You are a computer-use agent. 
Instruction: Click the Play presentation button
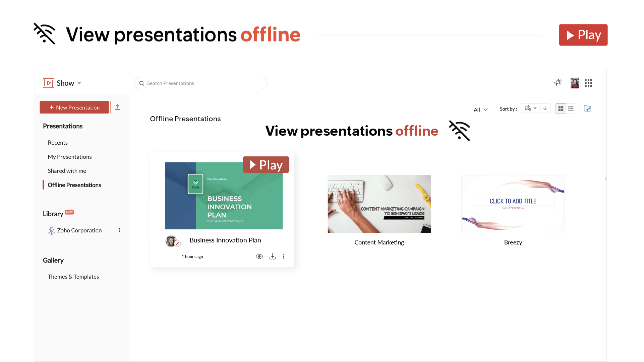tap(266, 164)
